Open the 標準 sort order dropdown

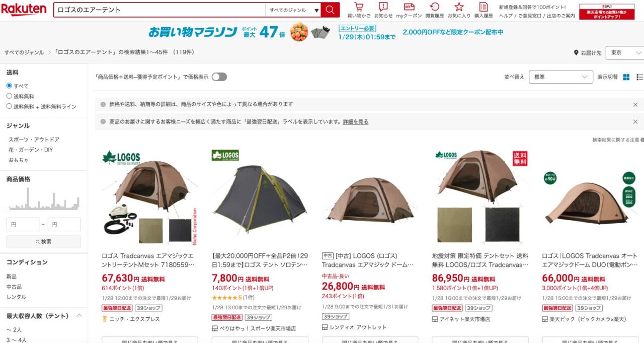(x=561, y=77)
